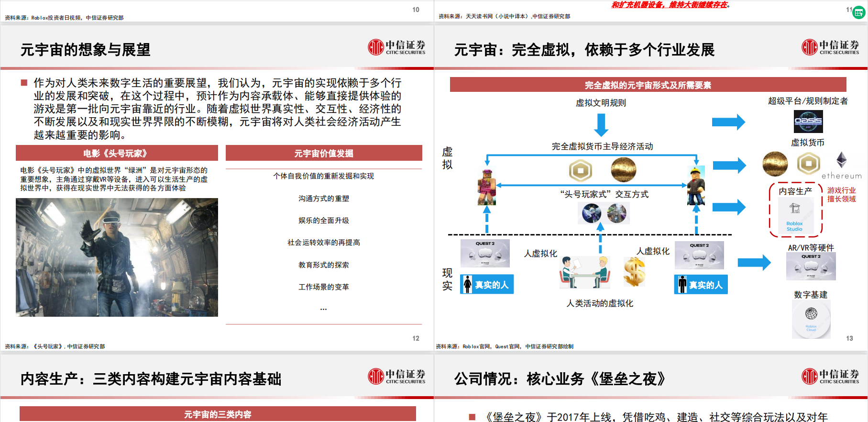The width and height of the screenshot is (868, 422).
Task: Click the Quest 2 image above right 真实的人
Action: [699, 255]
